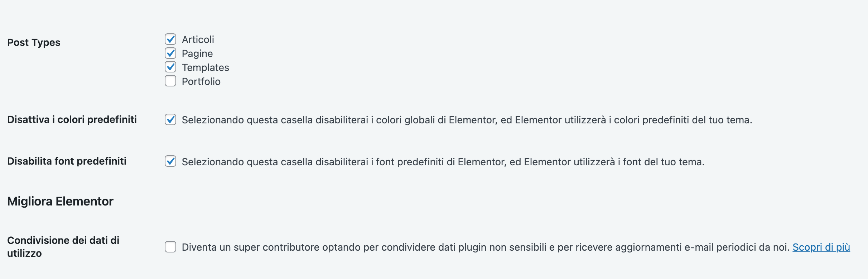Image resolution: width=868 pixels, height=279 pixels.
Task: Disable the Templates post type checkbox
Action: click(x=170, y=67)
